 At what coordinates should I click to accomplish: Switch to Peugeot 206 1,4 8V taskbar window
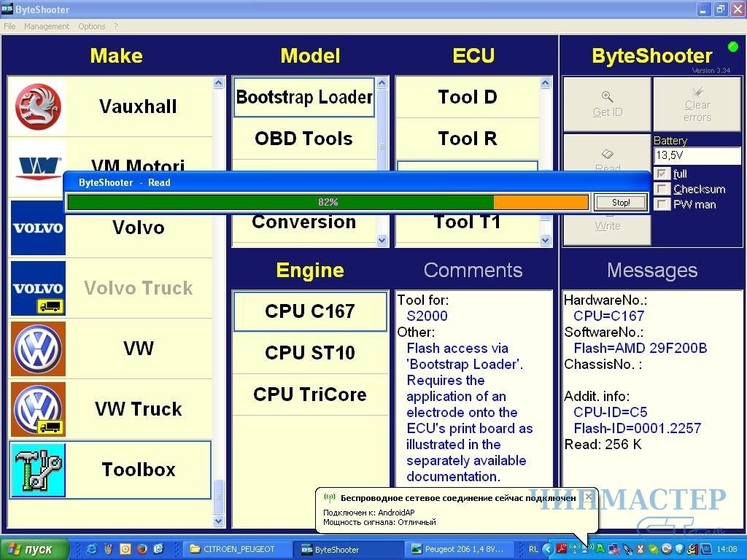tap(458, 549)
